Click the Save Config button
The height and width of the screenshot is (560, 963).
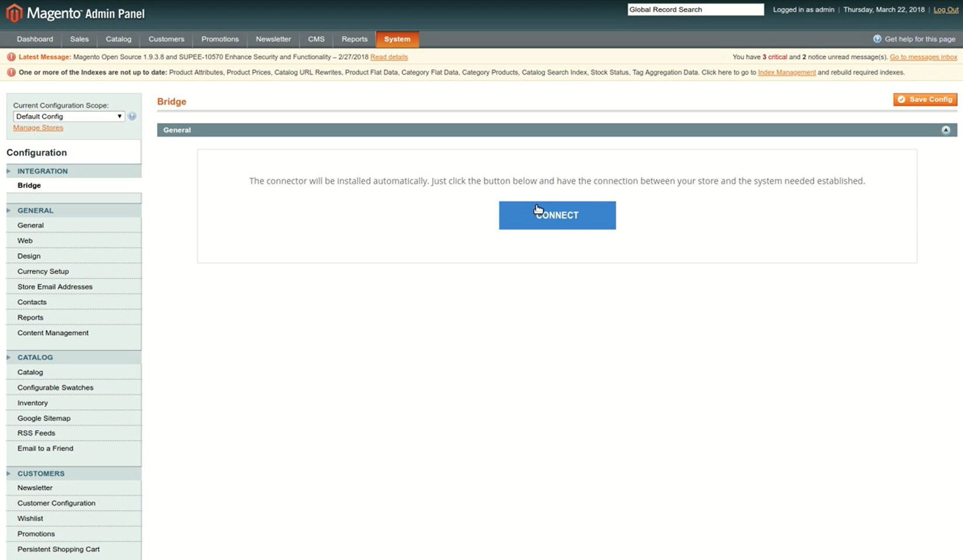point(925,99)
